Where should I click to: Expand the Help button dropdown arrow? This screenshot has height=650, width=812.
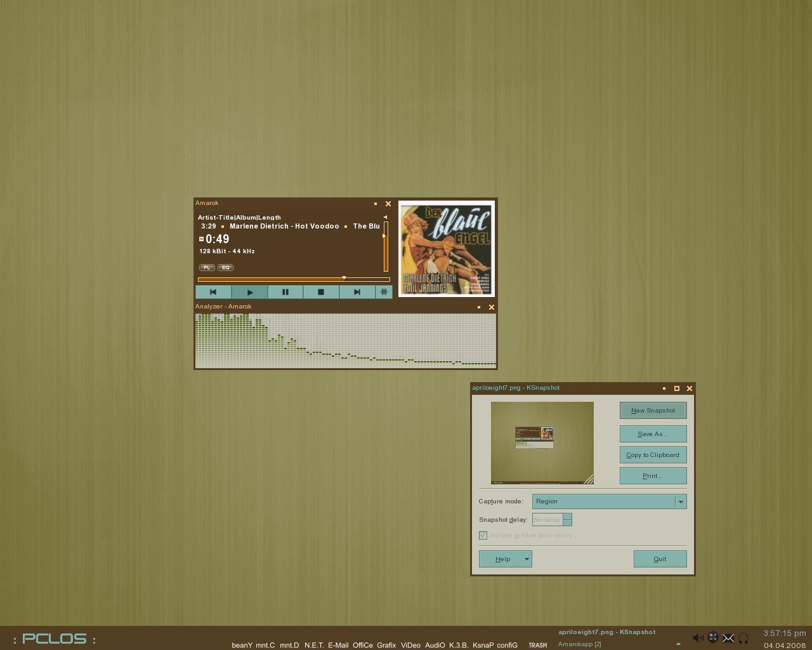(527, 559)
